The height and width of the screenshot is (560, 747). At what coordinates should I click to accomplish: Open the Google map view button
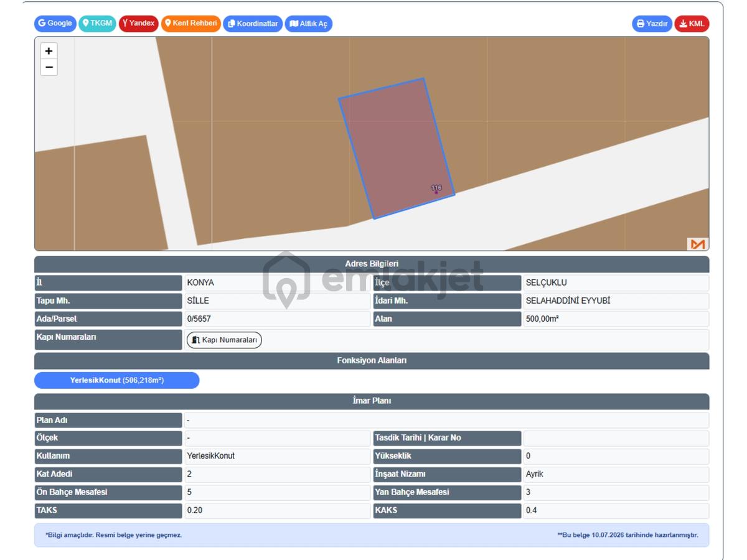(55, 24)
